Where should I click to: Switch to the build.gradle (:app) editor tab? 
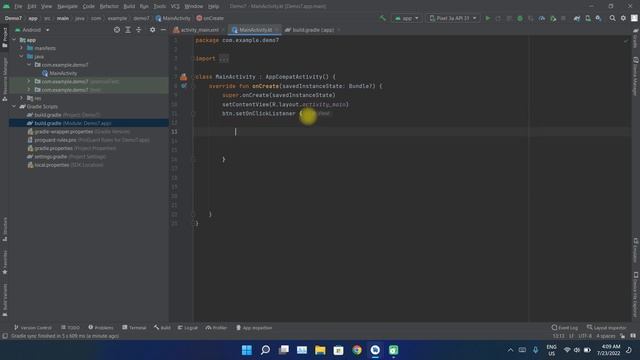[x=312, y=30]
